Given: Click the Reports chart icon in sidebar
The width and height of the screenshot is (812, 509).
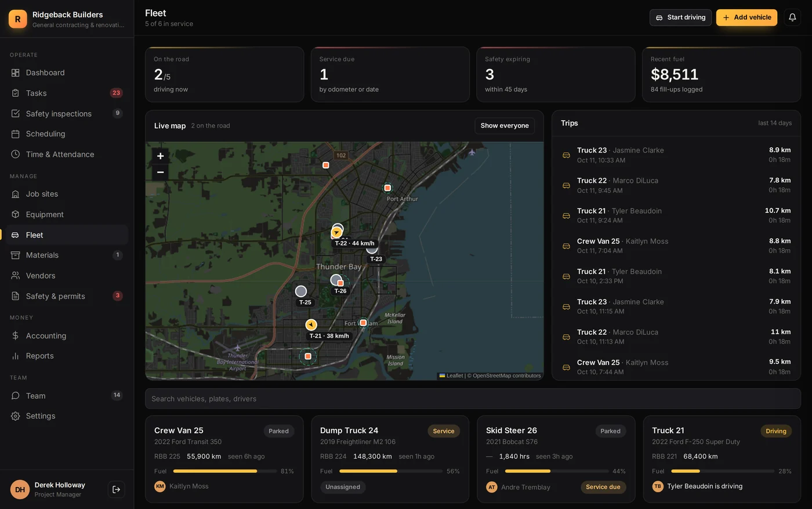Looking at the screenshot, I should [x=16, y=356].
